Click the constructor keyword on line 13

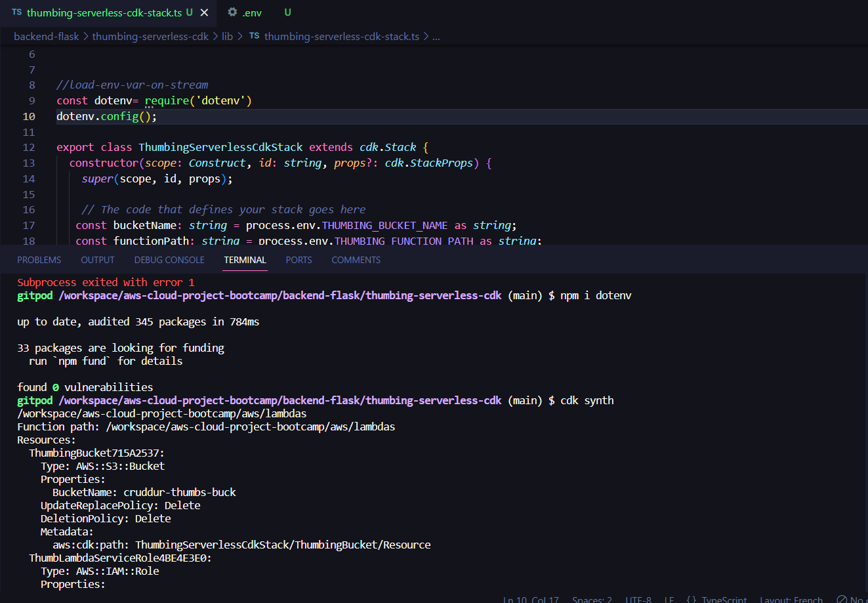point(104,163)
